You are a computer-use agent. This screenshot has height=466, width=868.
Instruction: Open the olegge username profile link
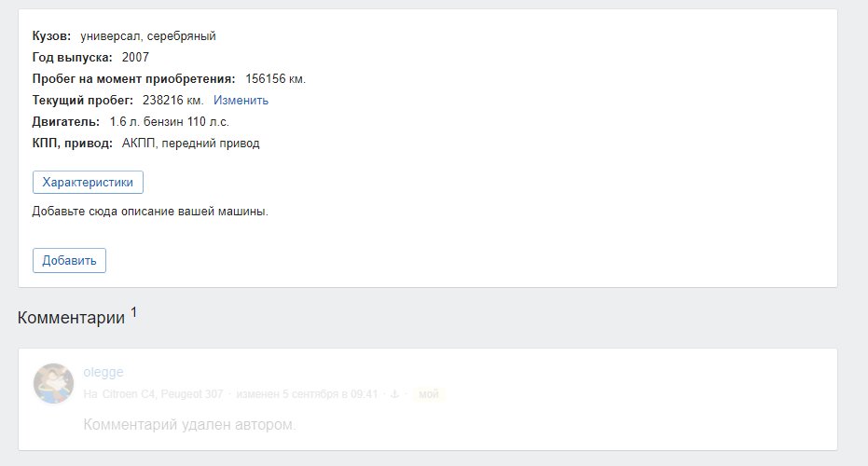pyautogui.click(x=103, y=372)
